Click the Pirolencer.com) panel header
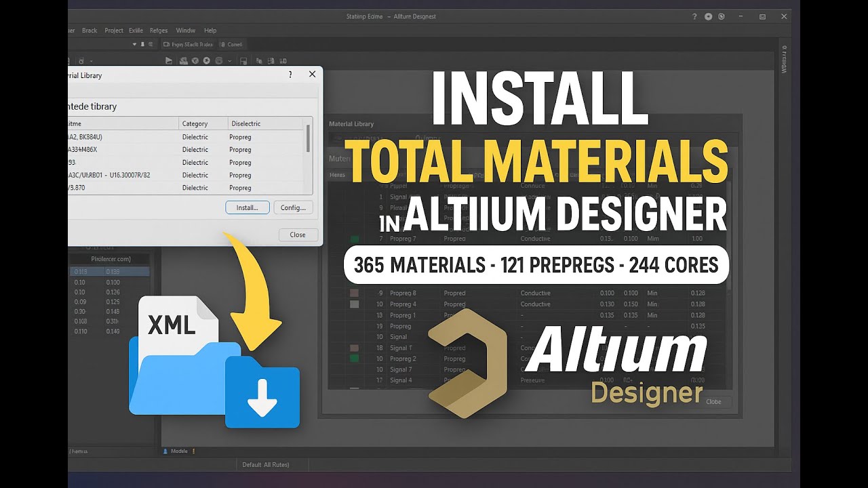 point(111,259)
